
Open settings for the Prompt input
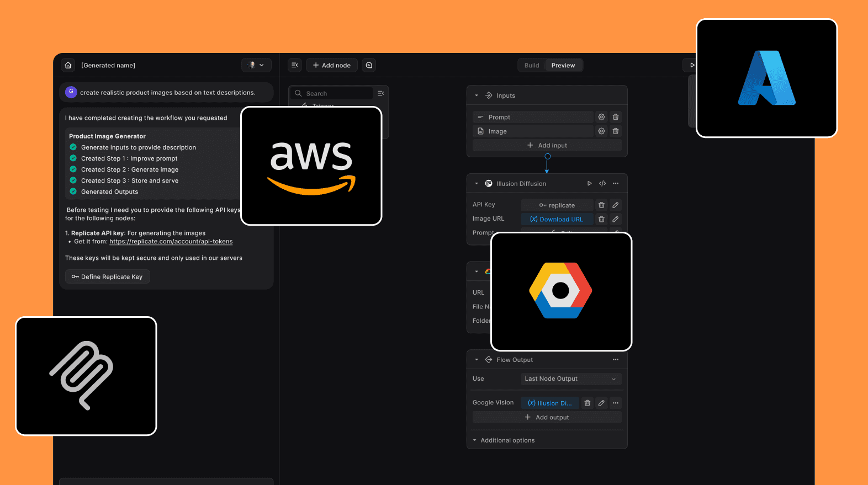[601, 117]
